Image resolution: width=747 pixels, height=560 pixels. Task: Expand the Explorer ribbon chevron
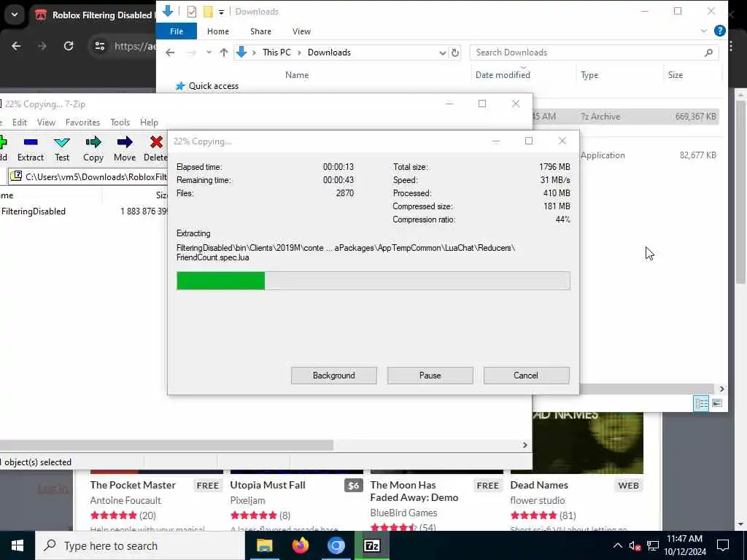[704, 31]
